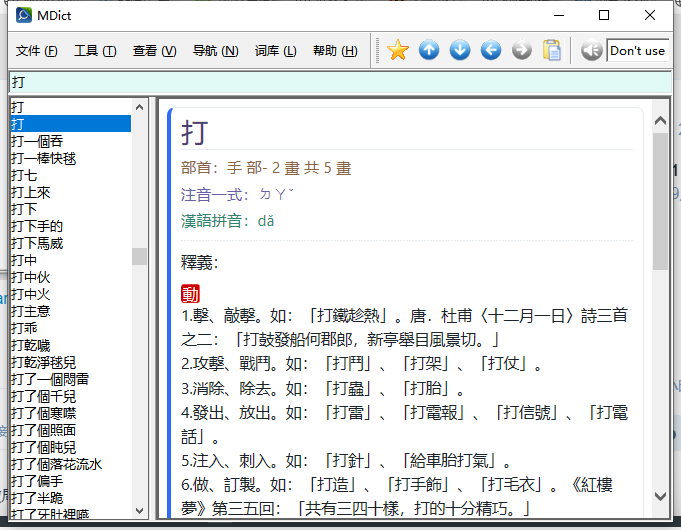The height and width of the screenshot is (530, 681).
Task: Click the grayed forward arrow icon
Action: (522, 50)
